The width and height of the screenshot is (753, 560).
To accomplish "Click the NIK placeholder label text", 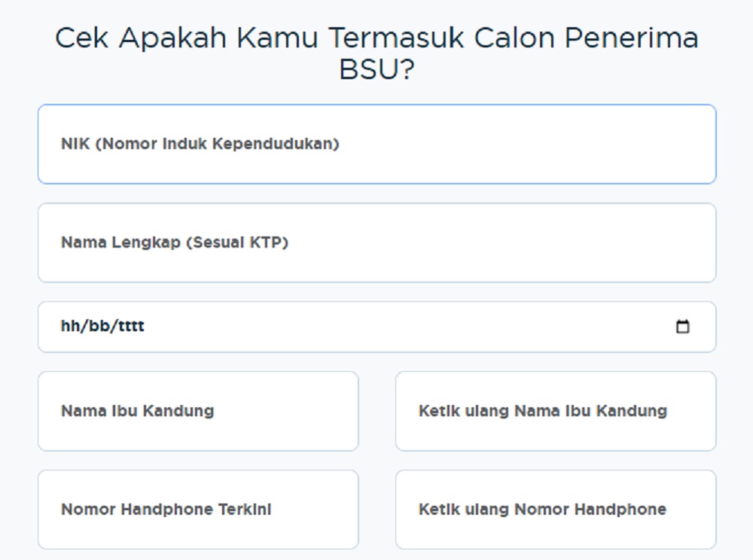I will click(200, 144).
